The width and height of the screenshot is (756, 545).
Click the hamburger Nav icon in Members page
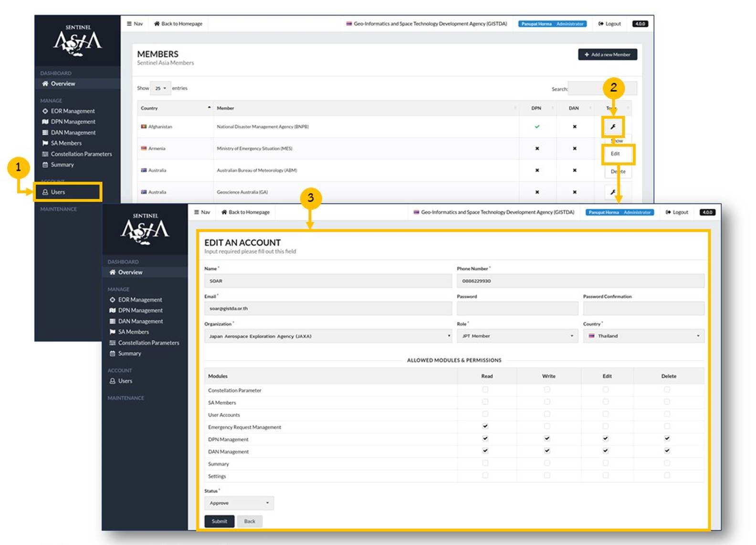click(x=130, y=23)
